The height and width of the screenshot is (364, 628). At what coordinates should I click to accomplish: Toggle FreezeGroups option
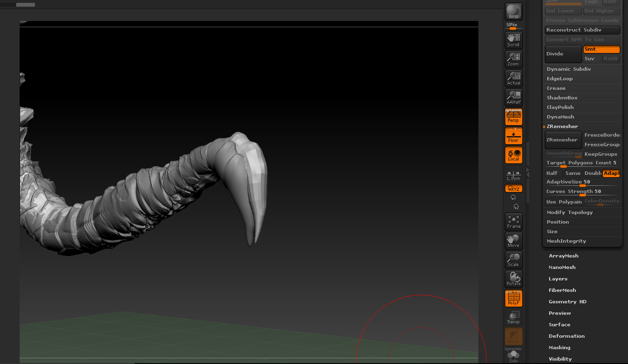(x=602, y=145)
